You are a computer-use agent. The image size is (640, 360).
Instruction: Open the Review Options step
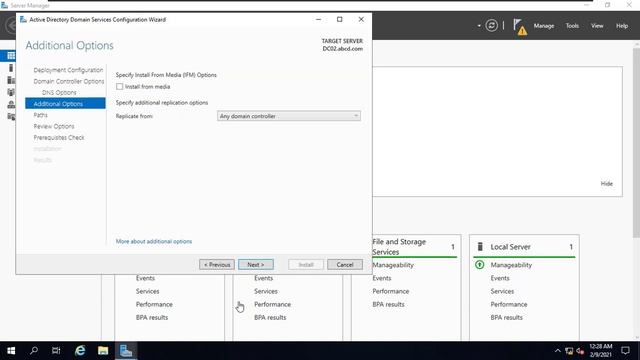(54, 126)
